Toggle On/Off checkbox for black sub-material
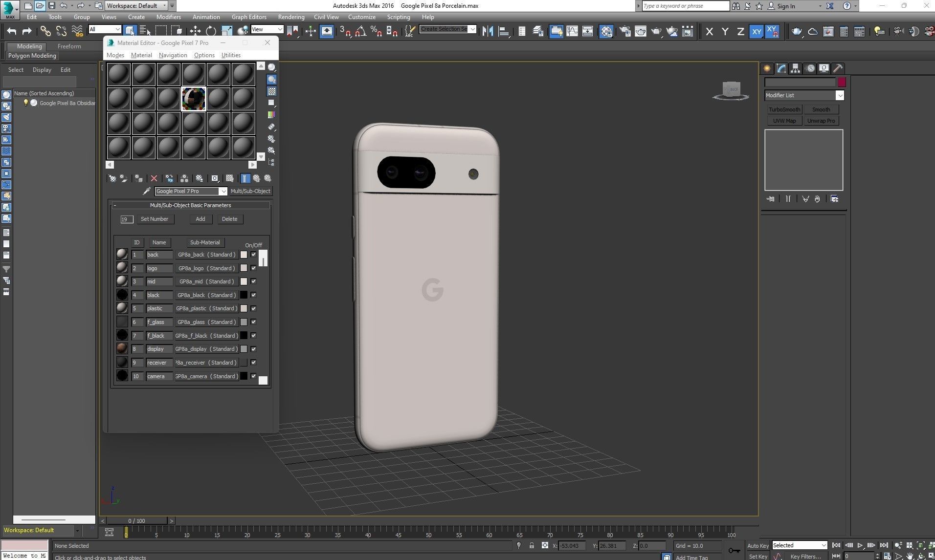 tap(253, 295)
